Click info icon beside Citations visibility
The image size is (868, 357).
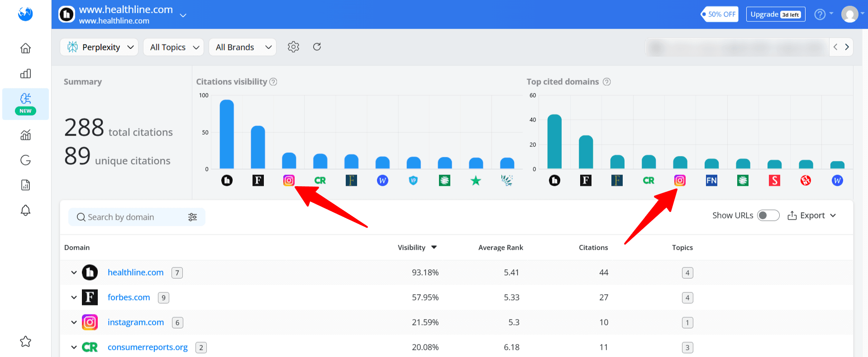pyautogui.click(x=273, y=82)
